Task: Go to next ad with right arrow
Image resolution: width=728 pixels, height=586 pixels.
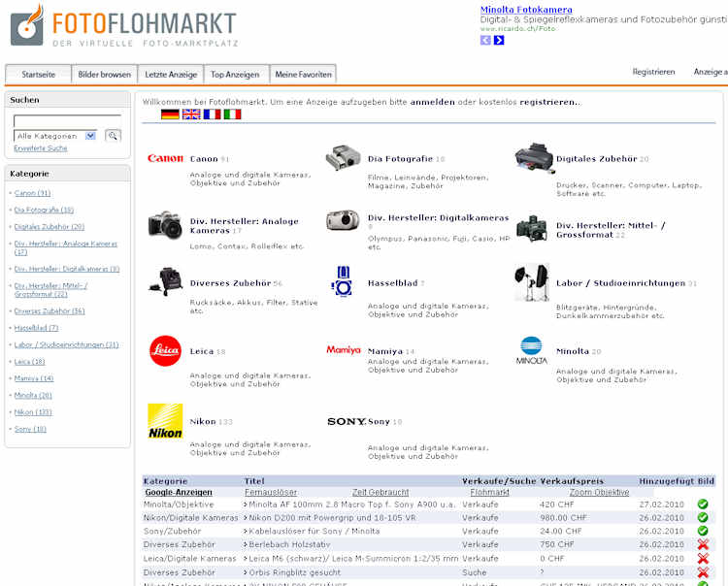Action: click(x=499, y=41)
